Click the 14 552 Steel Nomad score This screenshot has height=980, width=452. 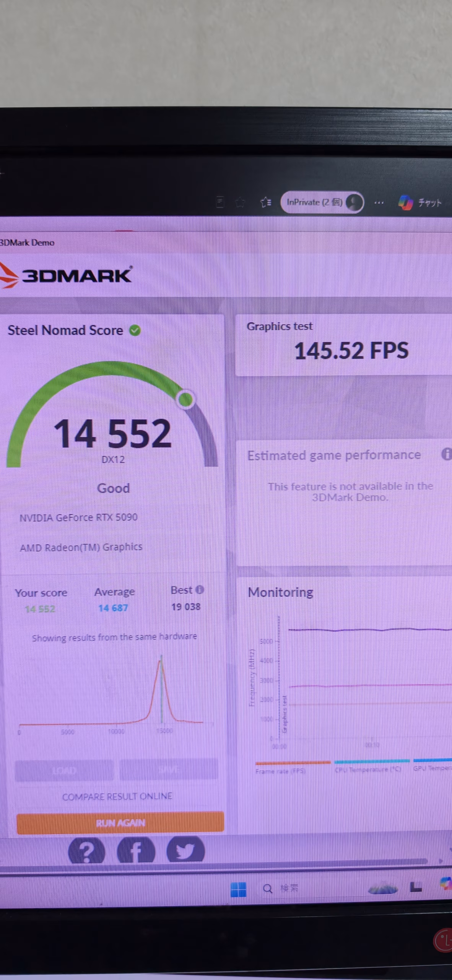112,433
